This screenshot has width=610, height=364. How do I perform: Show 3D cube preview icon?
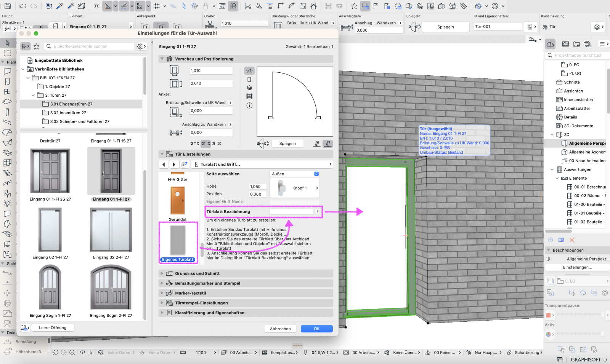[x=249, y=88]
